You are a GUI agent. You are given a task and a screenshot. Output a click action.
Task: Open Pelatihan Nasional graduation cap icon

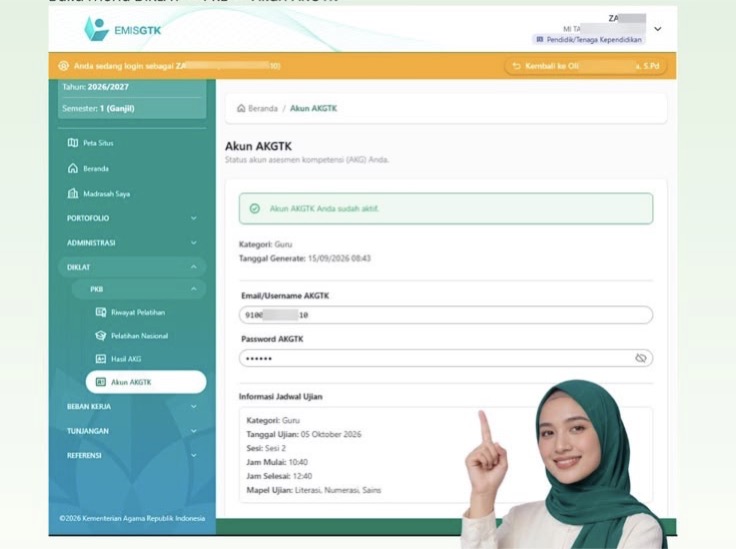(100, 336)
